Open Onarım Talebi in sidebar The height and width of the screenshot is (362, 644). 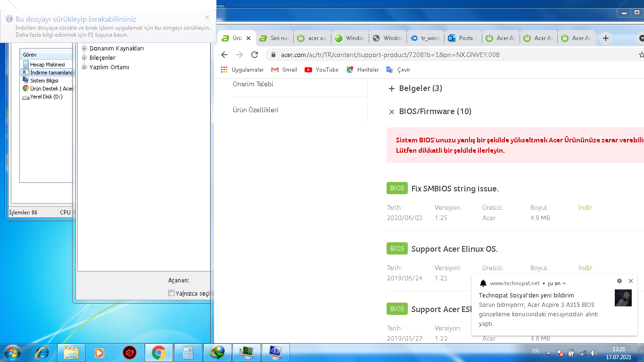[253, 84]
